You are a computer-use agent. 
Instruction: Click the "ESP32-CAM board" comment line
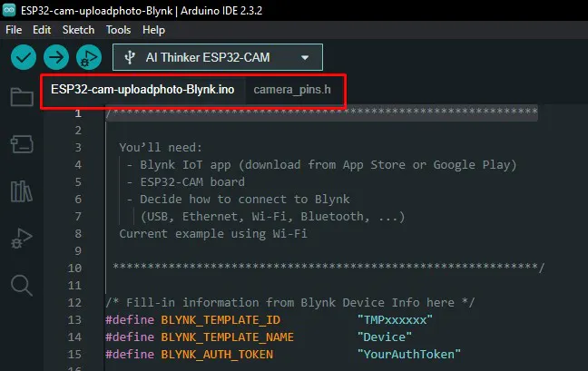point(186,182)
